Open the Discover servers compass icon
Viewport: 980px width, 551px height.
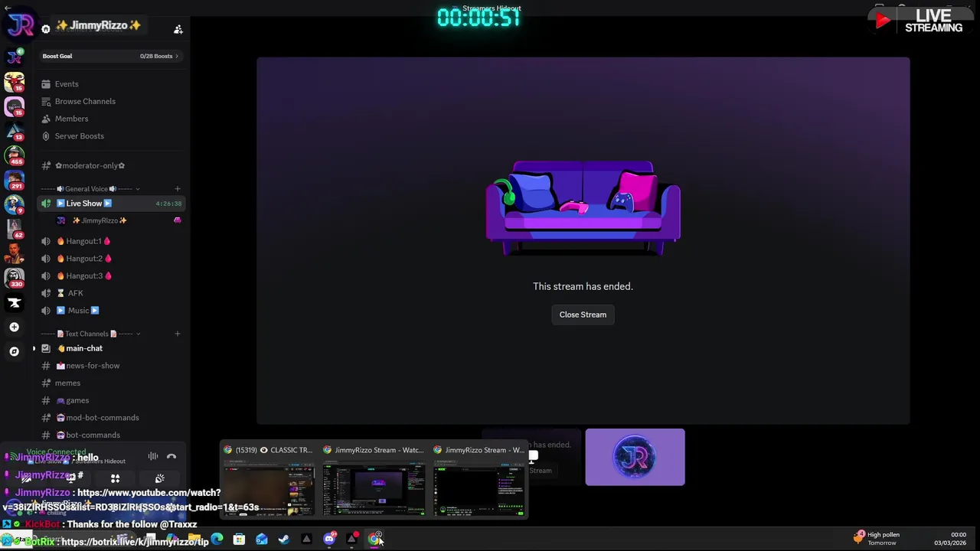[x=14, y=351]
